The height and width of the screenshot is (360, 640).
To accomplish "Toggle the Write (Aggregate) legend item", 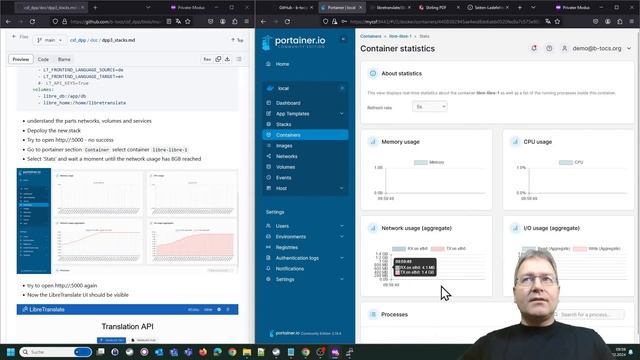I will coord(597,249).
